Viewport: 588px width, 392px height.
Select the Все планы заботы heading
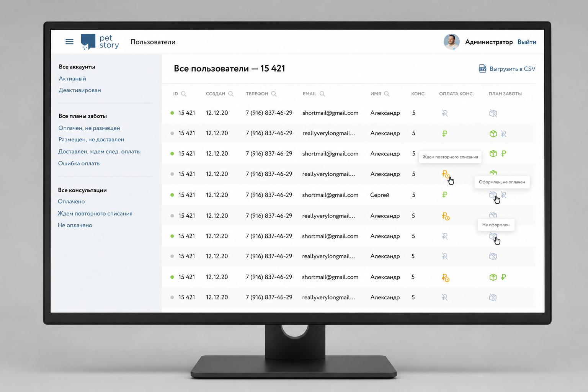pyautogui.click(x=83, y=116)
